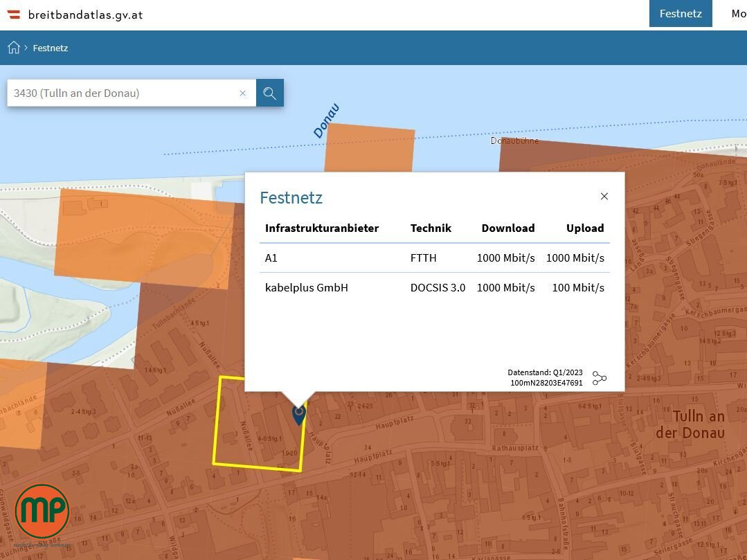Close the Festnetz popup
Screen dimensions: 747x560
pos(604,196)
